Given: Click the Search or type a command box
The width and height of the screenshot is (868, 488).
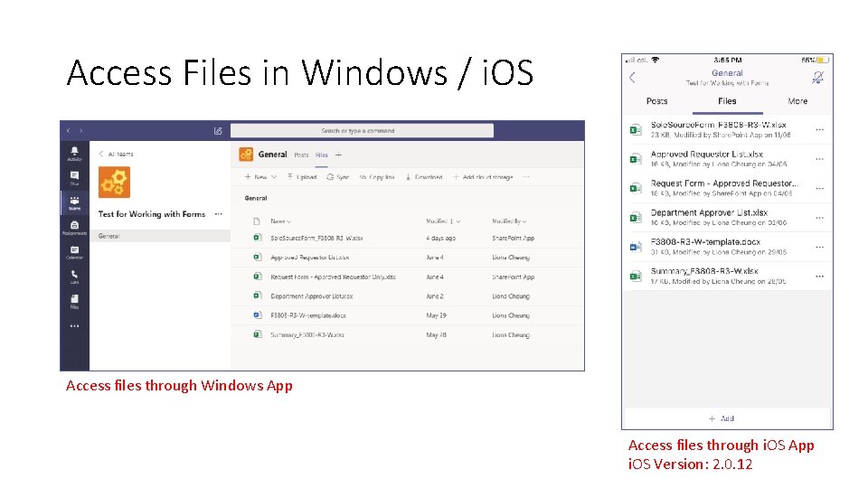Looking at the screenshot, I should pyautogui.click(x=362, y=130).
